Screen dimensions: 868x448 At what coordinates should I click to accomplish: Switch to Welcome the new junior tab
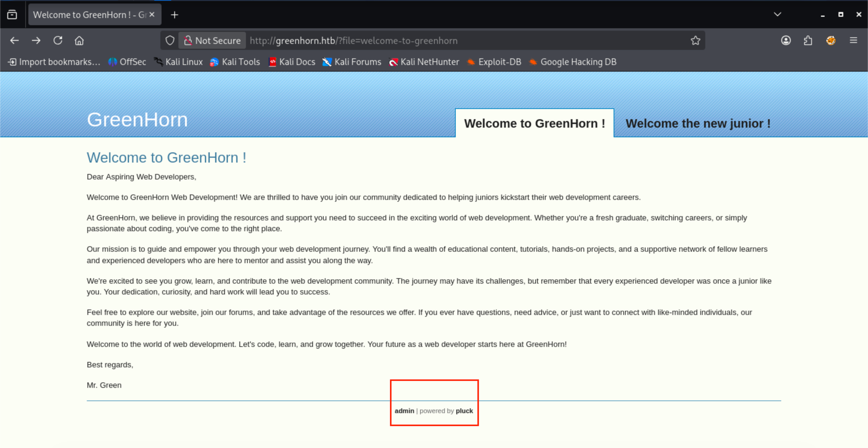point(698,124)
